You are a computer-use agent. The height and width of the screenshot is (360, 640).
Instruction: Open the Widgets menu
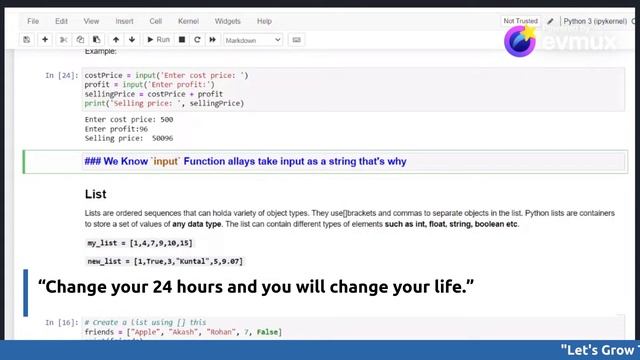click(227, 21)
